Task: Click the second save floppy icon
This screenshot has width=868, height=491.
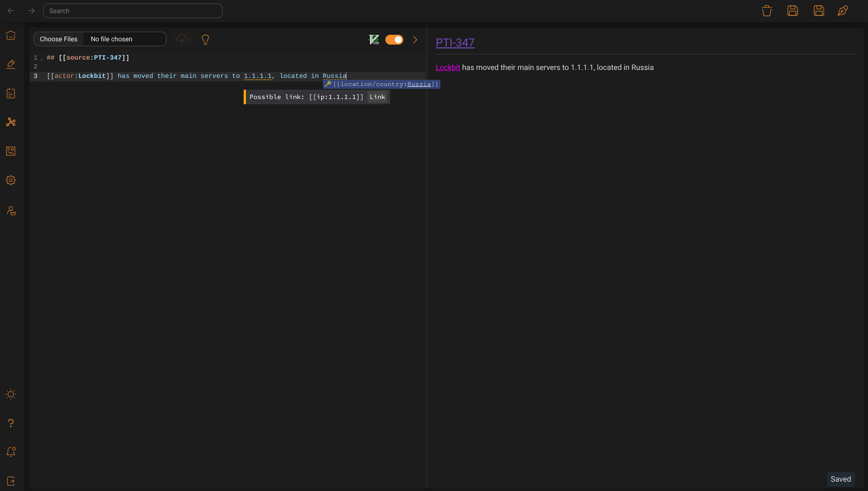Action: point(819,11)
